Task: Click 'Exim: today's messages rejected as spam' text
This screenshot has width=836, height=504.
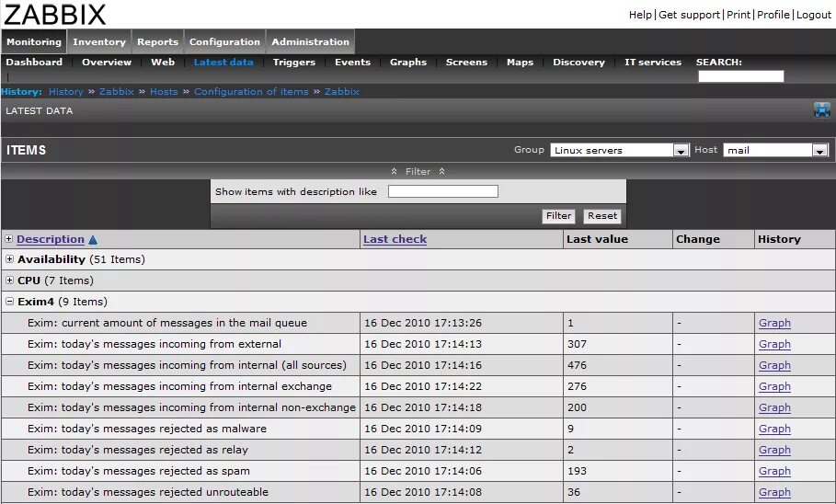Action: 139,471
